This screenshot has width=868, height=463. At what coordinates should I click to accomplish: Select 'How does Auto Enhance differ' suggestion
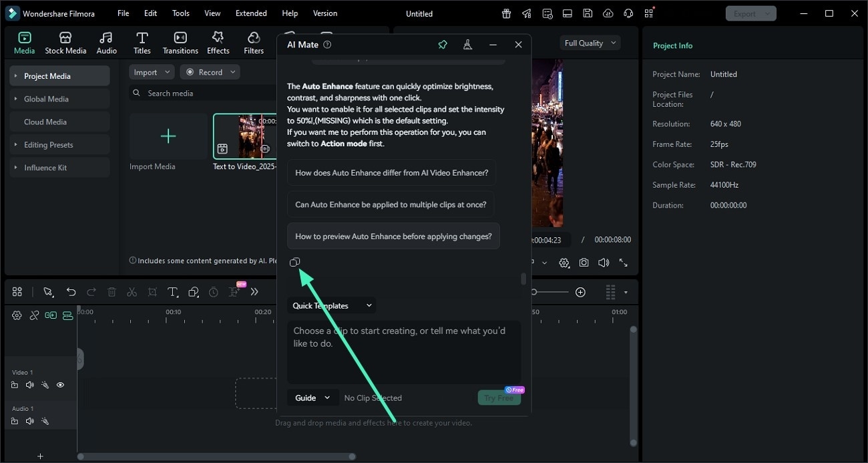click(391, 172)
